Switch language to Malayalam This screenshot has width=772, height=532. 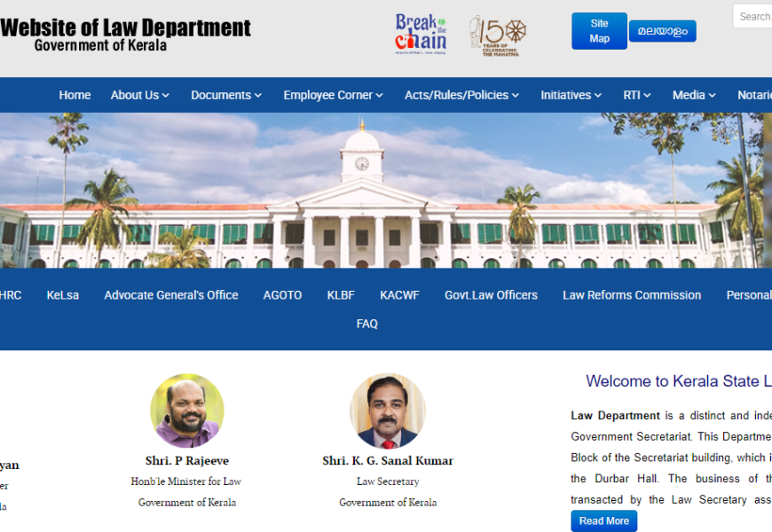point(662,31)
